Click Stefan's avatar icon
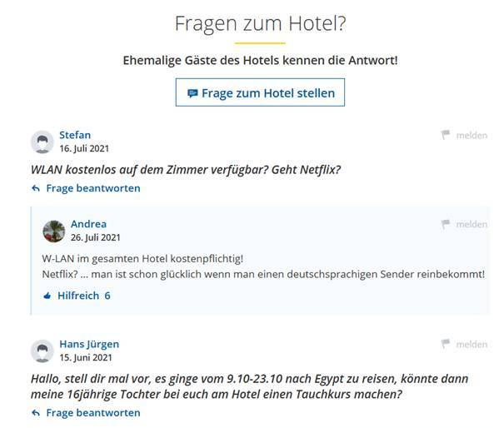 click(x=42, y=142)
